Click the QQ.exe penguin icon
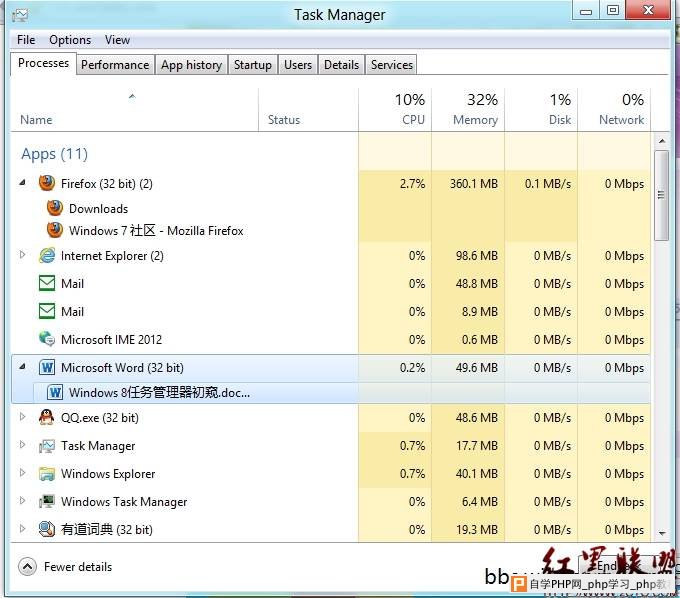This screenshot has height=598, width=680. pos(46,417)
